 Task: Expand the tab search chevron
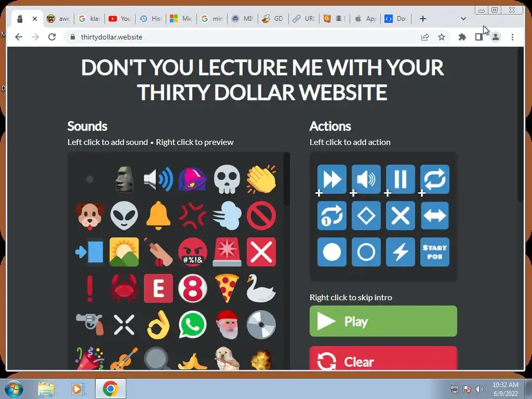463,19
